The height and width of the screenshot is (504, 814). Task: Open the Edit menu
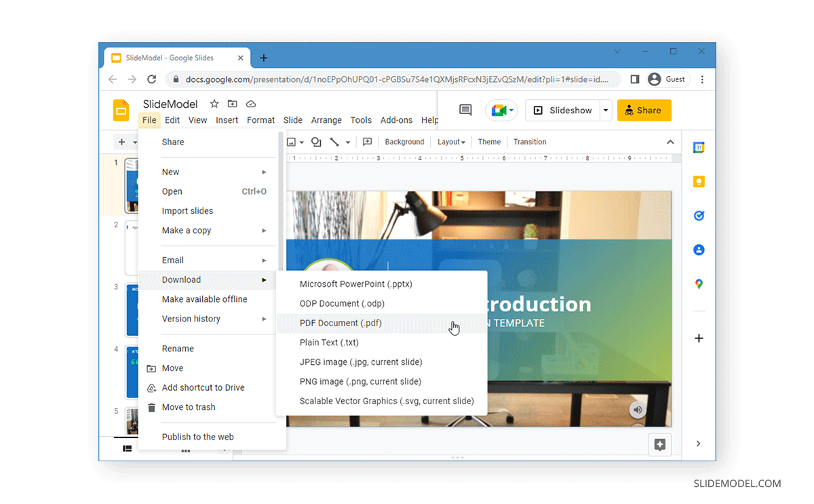click(x=172, y=120)
